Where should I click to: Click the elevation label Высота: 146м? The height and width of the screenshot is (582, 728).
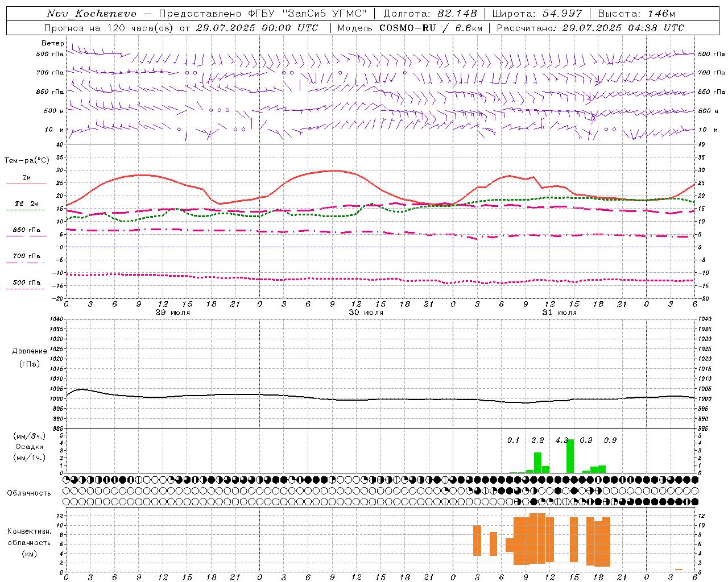[x=636, y=14]
